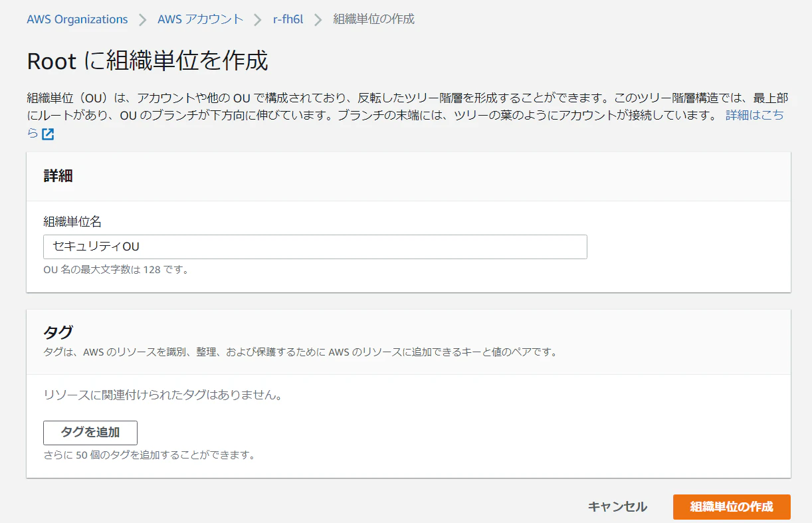The height and width of the screenshot is (523, 812).
Task: Go to AWS アカウント breadcrumb
Action: pyautogui.click(x=201, y=19)
